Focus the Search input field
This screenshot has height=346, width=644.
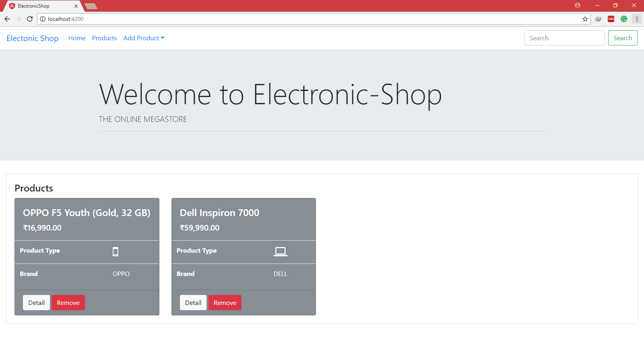click(564, 38)
